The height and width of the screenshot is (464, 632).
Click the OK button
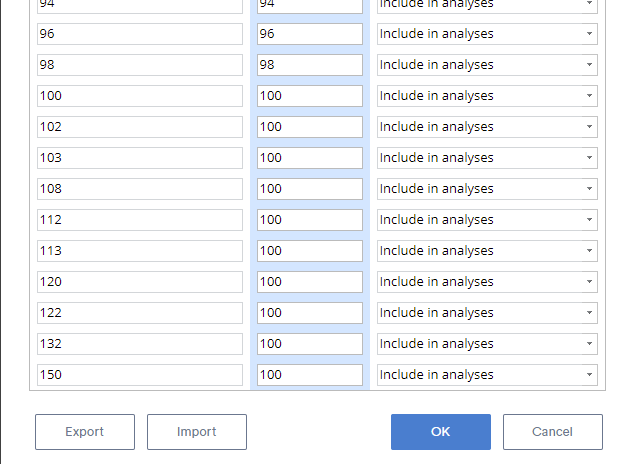click(x=441, y=432)
